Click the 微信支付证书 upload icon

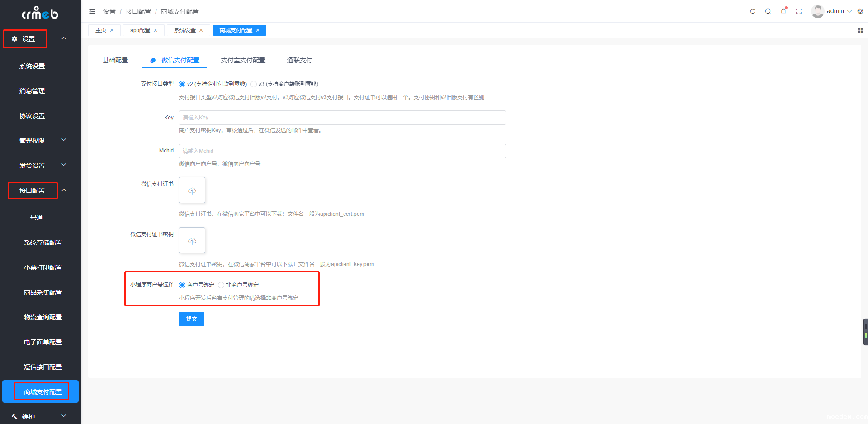tap(192, 190)
